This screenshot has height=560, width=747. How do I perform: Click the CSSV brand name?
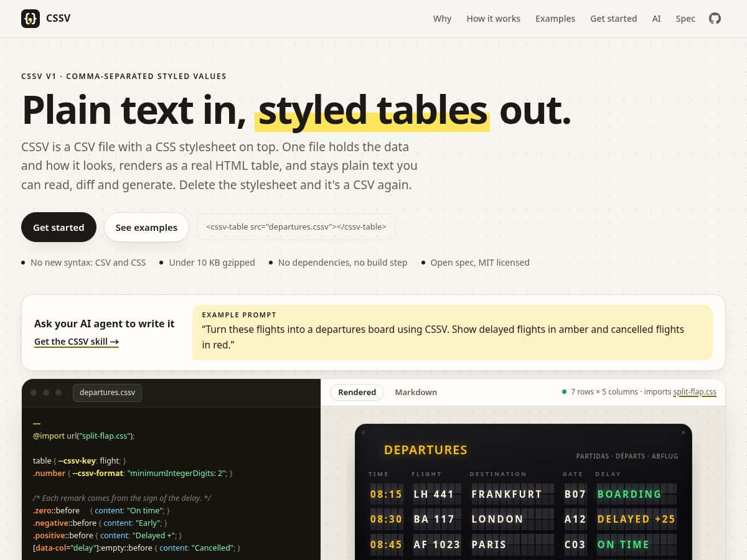[x=58, y=19]
